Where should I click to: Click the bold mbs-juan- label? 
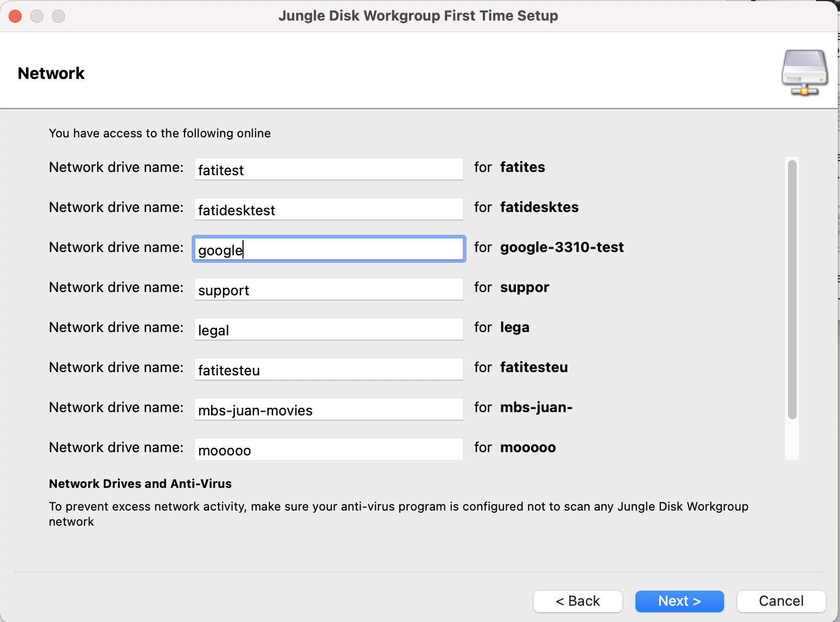(536, 407)
